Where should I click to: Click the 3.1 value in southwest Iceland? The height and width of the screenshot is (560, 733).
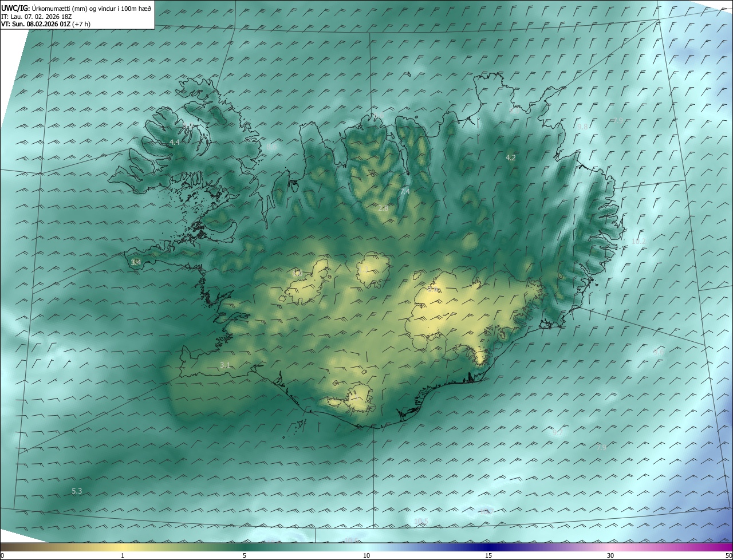225,365
